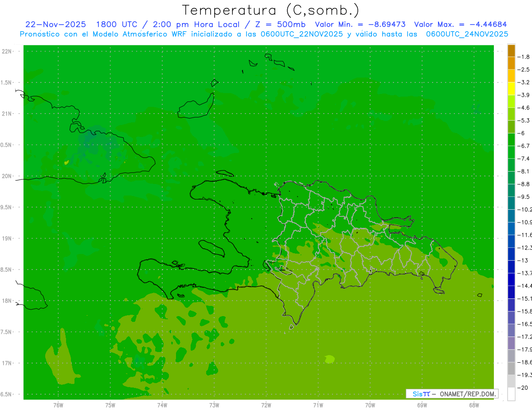This screenshot has width=532, height=411.
Task: Click the "22N" latitude label
Action: coord(7,51)
